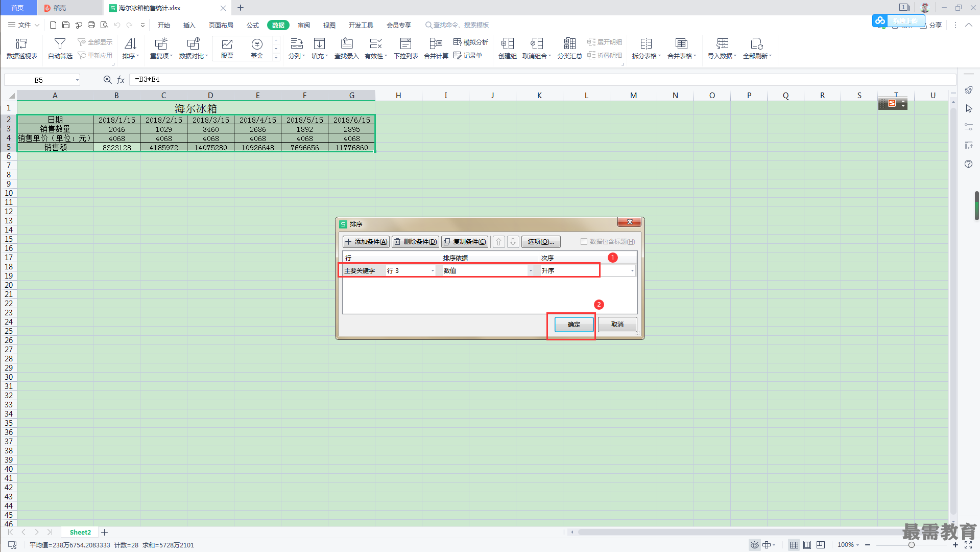Click the selection pane cursor icon in sidebar

pyautogui.click(x=969, y=108)
